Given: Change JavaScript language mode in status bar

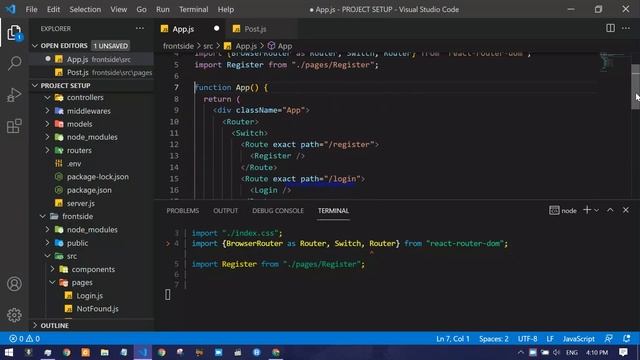Looking at the screenshot, I should click(x=578, y=339).
